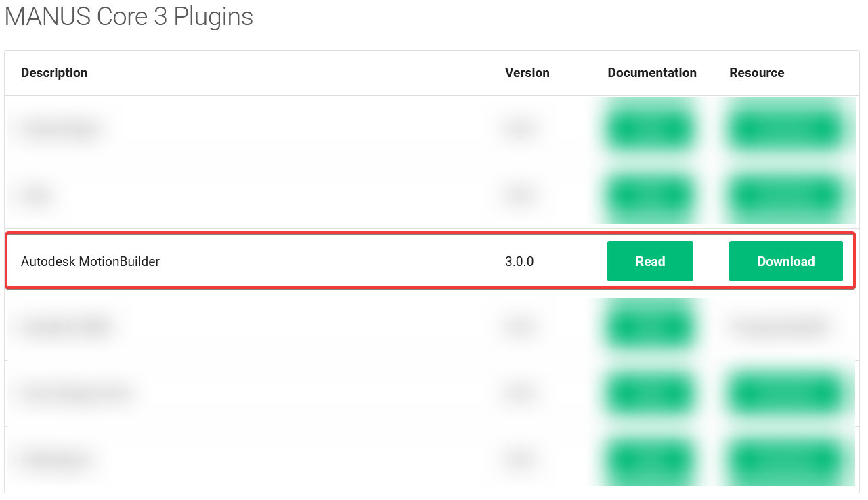This screenshot has width=868, height=500.
Task: Click blurred documentation button just above Read
Action: click(650, 195)
